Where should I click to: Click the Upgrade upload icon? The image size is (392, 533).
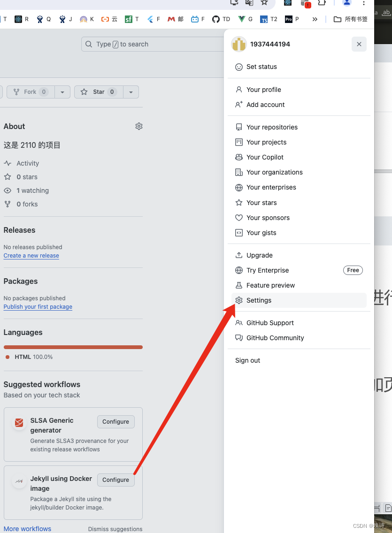239,255
